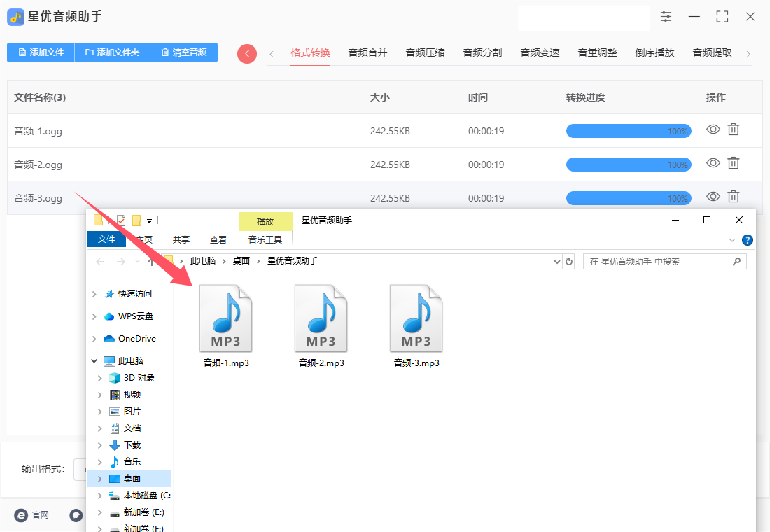Select 新加卷 (E:) drive in navigation tree
This screenshot has width=770, height=532.
[x=144, y=512]
